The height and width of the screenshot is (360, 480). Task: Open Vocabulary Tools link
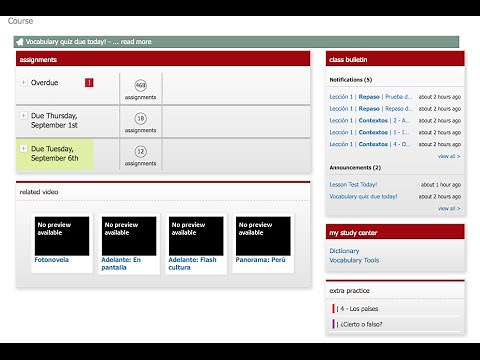pos(354,260)
